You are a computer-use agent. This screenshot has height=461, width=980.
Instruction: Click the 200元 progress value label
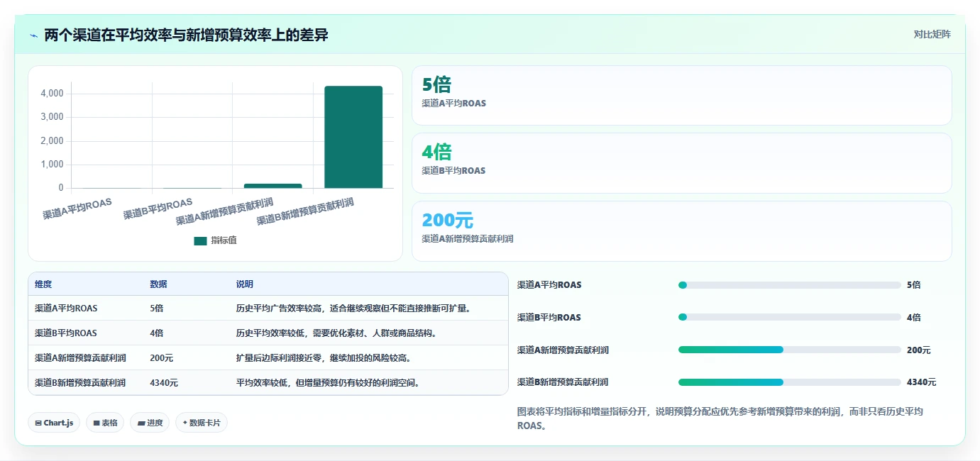pos(918,350)
